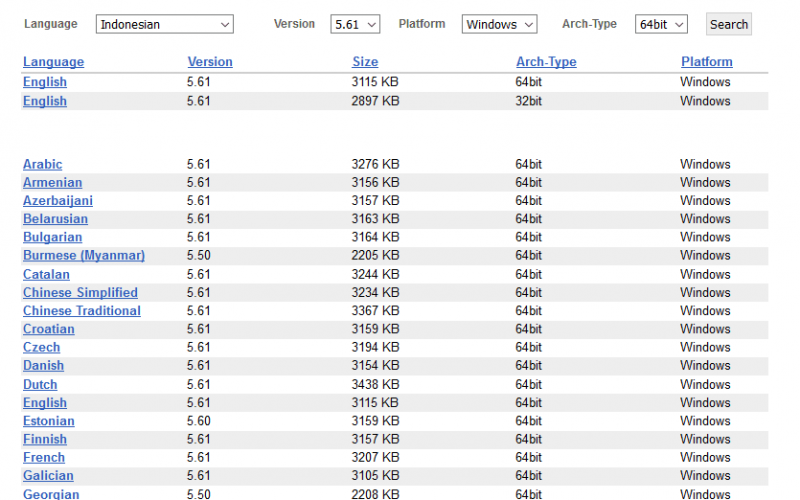Sort by the Language column header
This screenshot has width=800, height=500.
point(54,62)
